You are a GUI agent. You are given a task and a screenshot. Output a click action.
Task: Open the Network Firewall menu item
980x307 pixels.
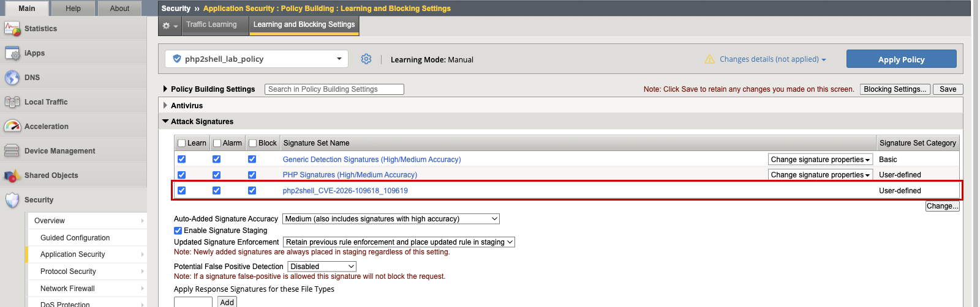point(87,289)
